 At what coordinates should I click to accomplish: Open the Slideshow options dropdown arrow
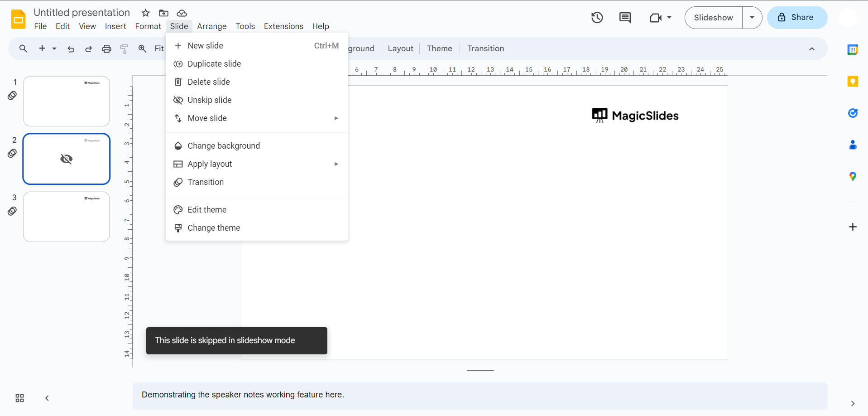752,18
